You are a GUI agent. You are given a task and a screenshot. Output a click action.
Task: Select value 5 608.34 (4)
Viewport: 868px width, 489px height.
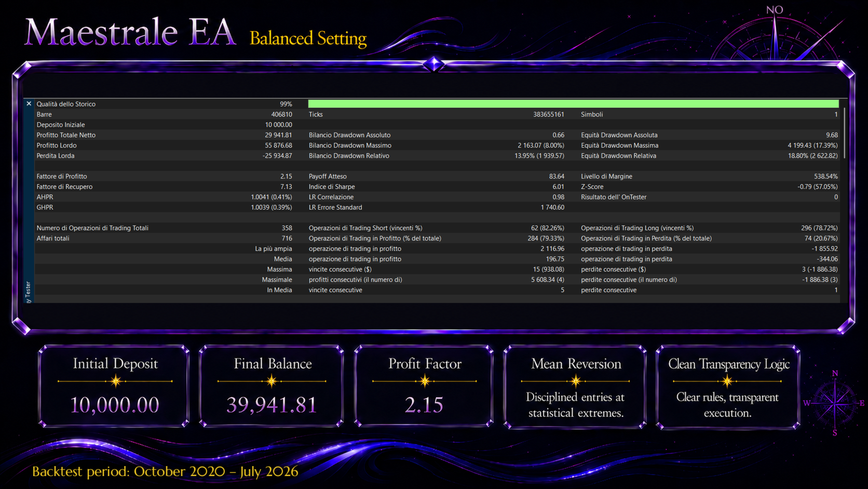(x=548, y=280)
